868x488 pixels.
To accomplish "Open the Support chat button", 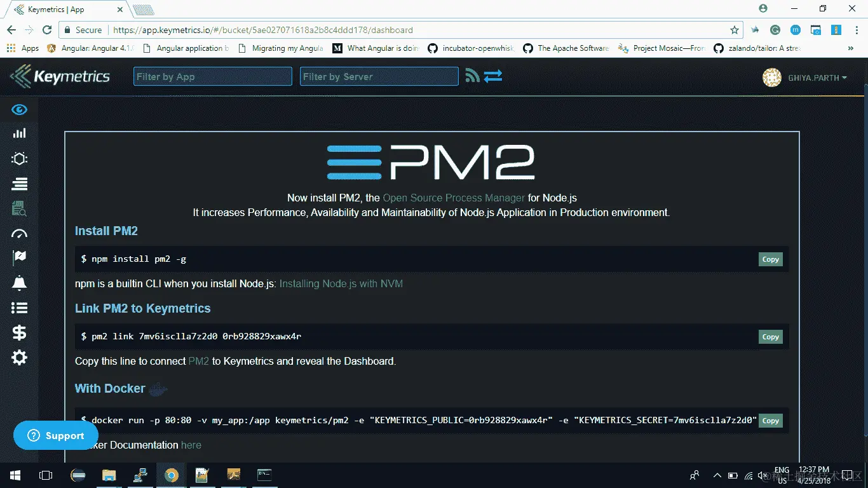I will [x=56, y=435].
